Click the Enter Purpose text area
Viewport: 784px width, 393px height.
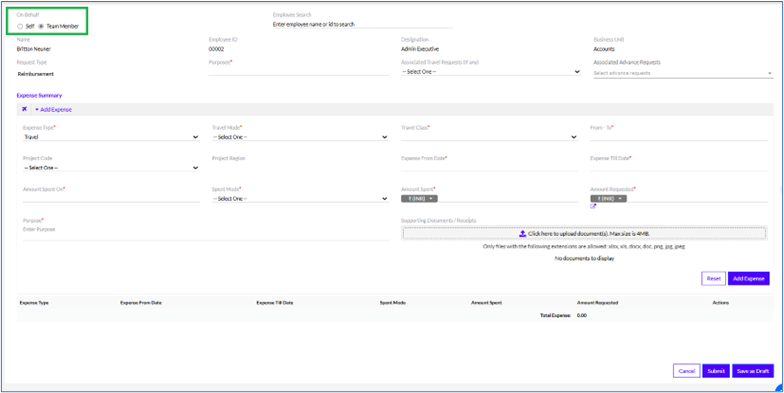(x=206, y=232)
